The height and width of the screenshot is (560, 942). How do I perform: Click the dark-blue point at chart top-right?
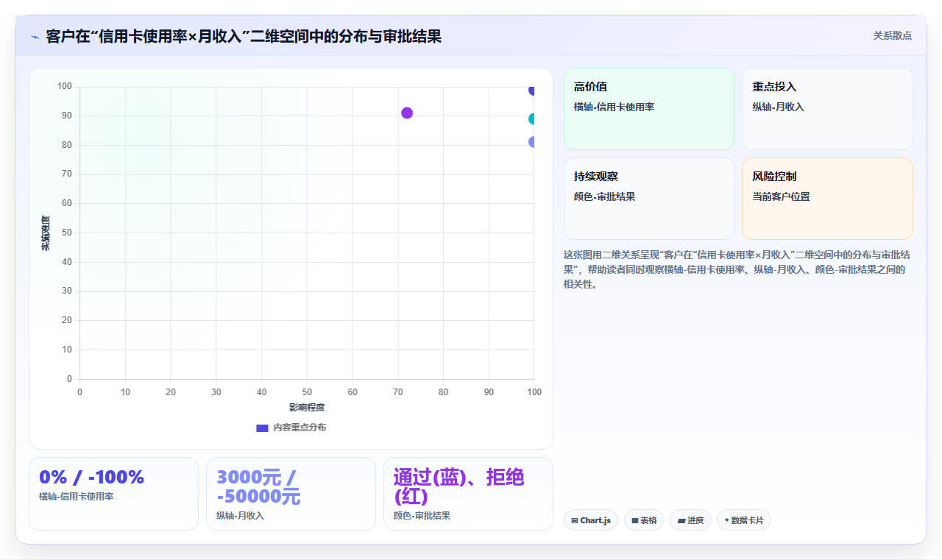[x=533, y=90]
